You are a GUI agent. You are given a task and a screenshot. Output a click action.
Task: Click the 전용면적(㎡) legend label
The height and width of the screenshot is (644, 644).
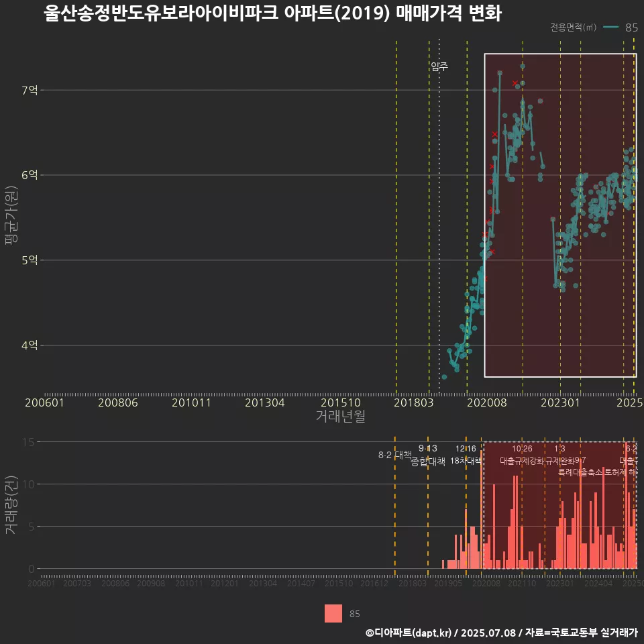(x=573, y=27)
